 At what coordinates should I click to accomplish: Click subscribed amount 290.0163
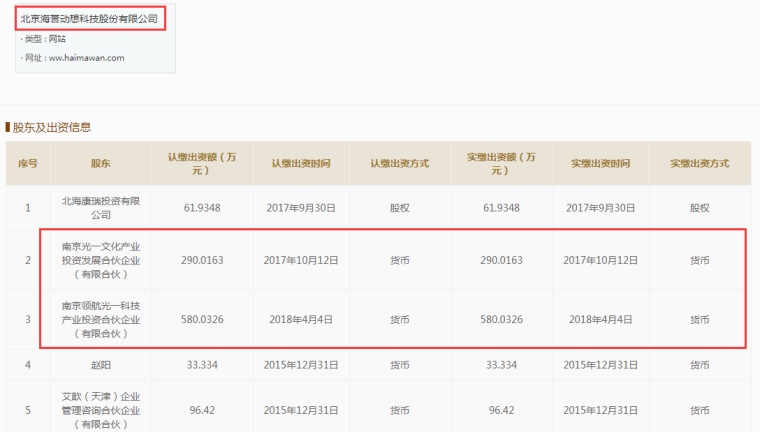pos(202,260)
